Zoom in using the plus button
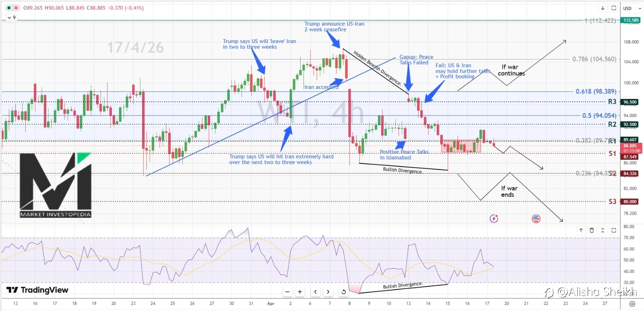The height and width of the screenshot is (311, 644). pos(300,292)
